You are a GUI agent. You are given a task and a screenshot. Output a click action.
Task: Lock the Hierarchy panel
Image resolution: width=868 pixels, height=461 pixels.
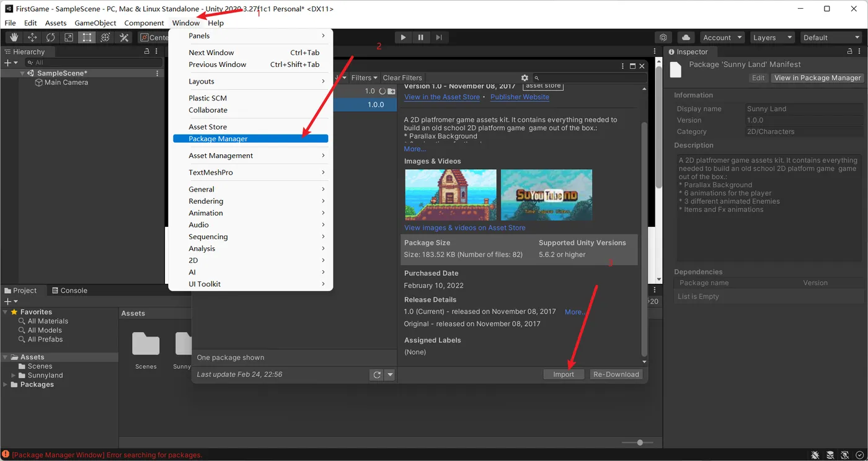147,51
